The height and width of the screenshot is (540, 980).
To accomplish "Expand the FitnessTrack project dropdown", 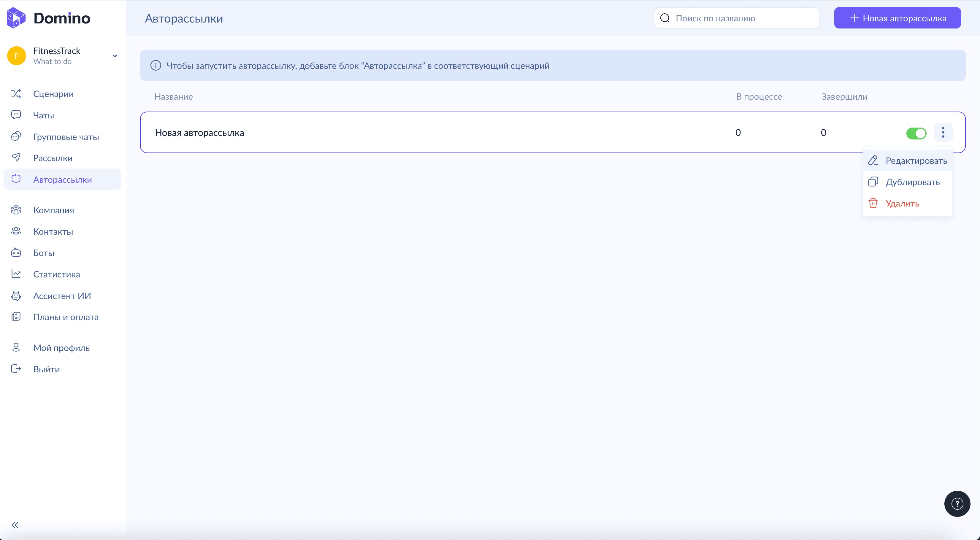I will tap(115, 56).
